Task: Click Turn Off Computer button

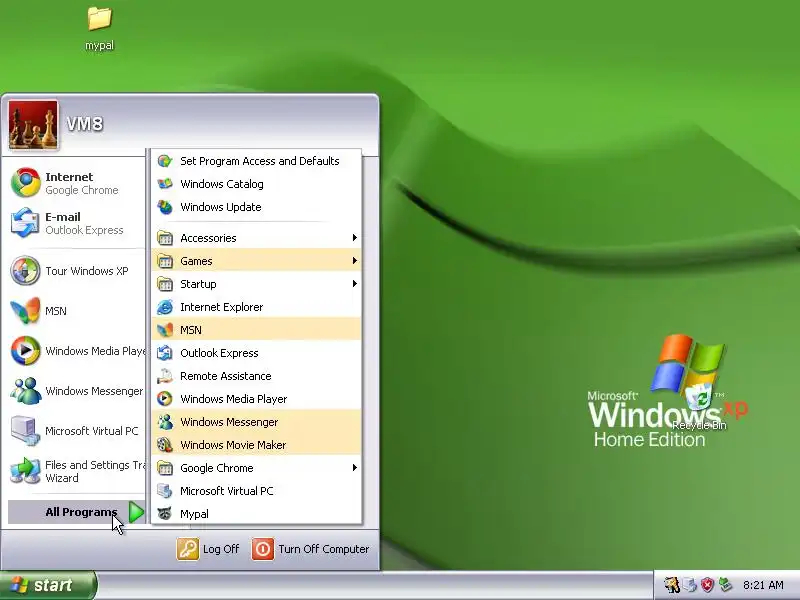Action: click(x=310, y=549)
